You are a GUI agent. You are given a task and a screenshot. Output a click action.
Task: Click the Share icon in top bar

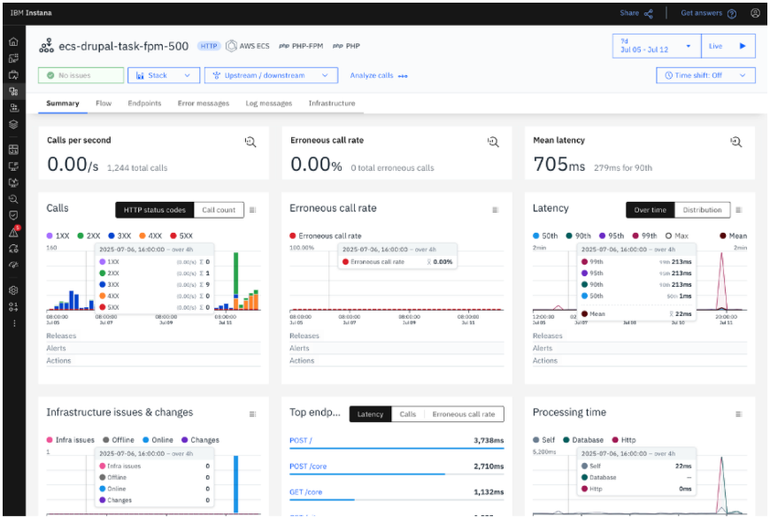coord(648,13)
